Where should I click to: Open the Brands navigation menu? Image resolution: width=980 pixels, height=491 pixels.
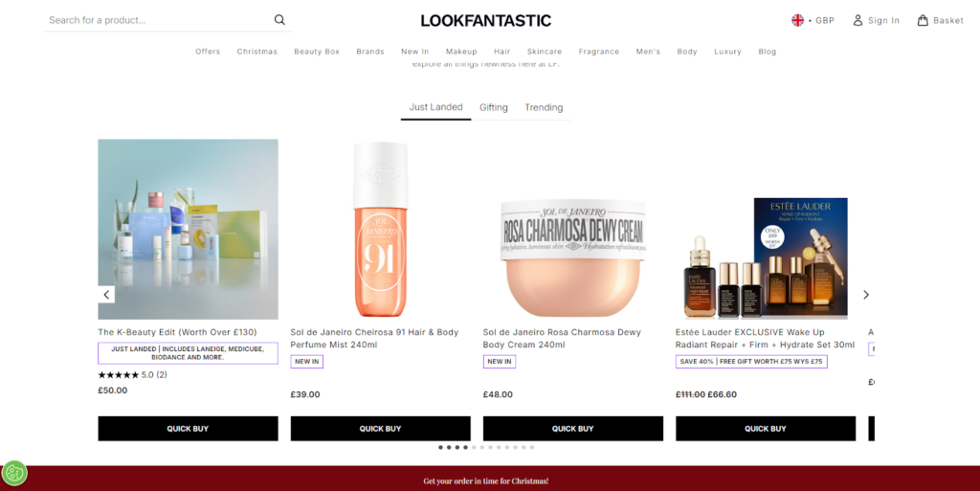coord(370,52)
